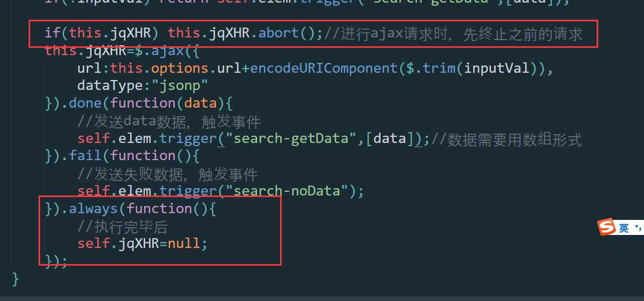The image size is (644, 301).
Task: Click the Sogou input method S logo
Action: pyautogui.click(x=607, y=227)
